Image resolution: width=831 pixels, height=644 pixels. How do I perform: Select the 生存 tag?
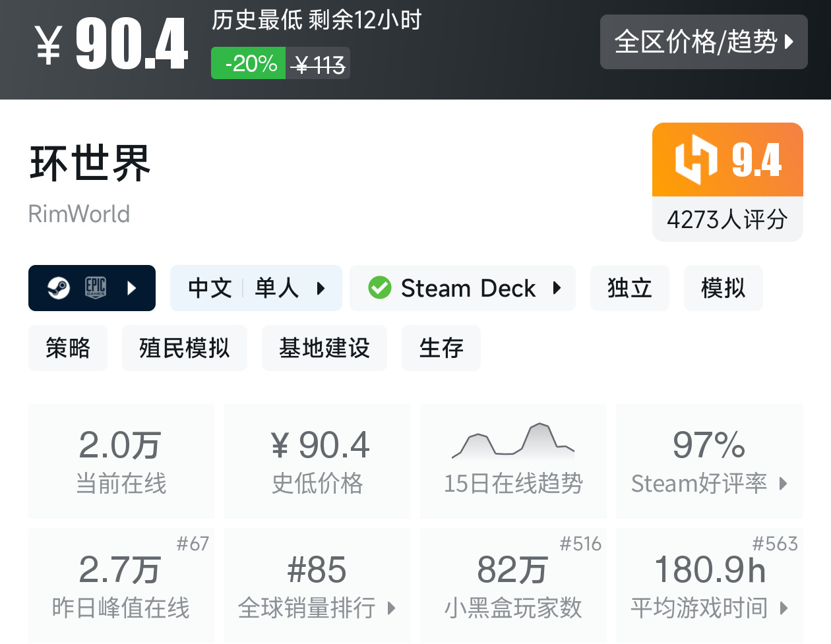[x=441, y=348]
